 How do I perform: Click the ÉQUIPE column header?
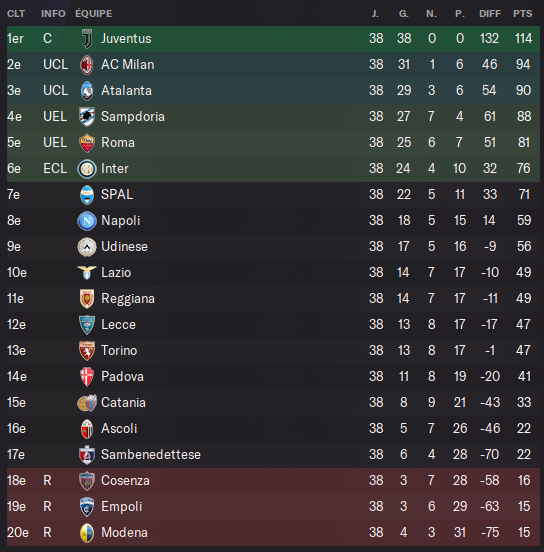(x=94, y=14)
